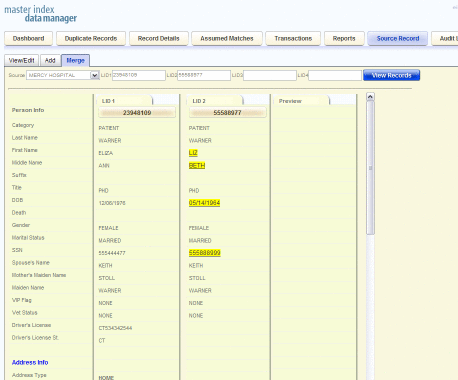This screenshot has width=458, height=380.
Task: Click LID 1 middle name ANN
Action: click(x=104, y=166)
